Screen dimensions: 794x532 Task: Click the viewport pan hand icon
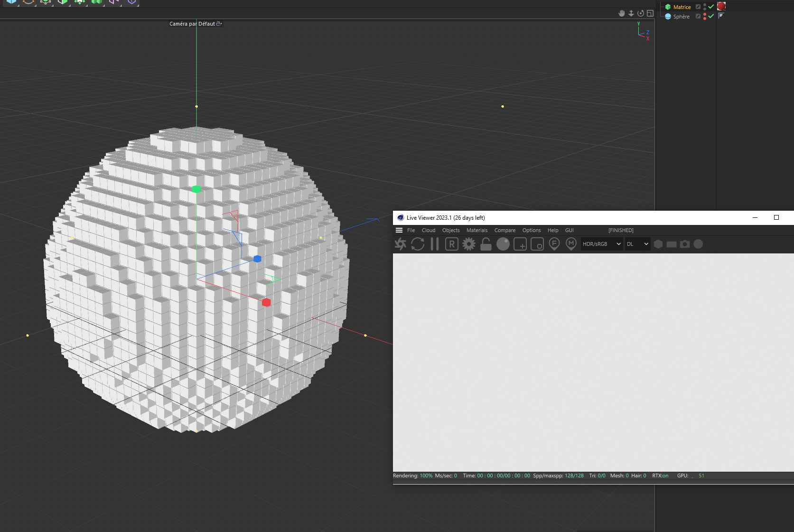coord(622,13)
